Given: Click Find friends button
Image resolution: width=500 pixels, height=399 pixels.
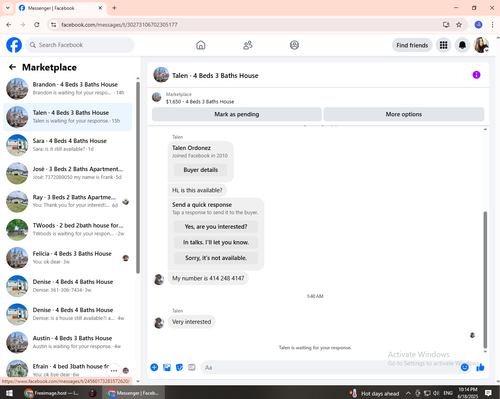Looking at the screenshot, I should tap(412, 45).
